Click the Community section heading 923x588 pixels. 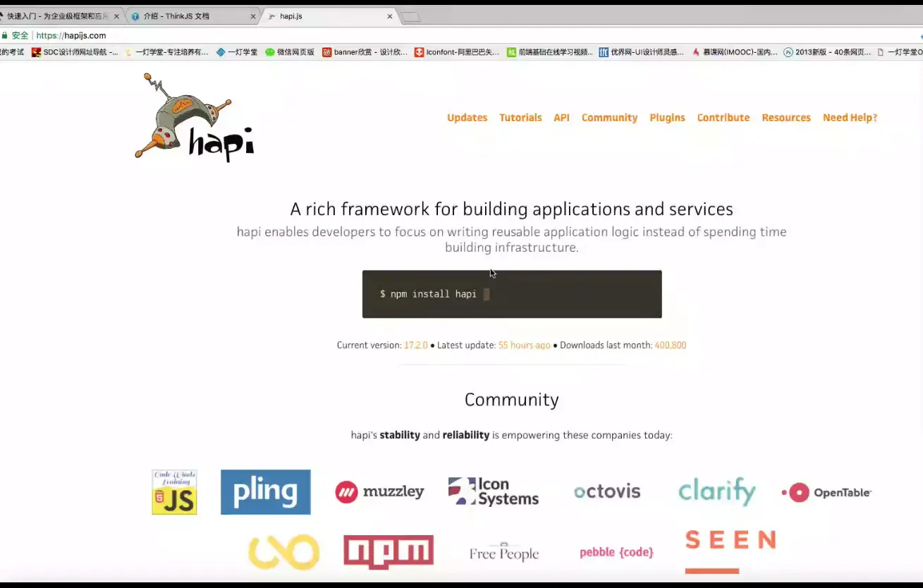512,400
